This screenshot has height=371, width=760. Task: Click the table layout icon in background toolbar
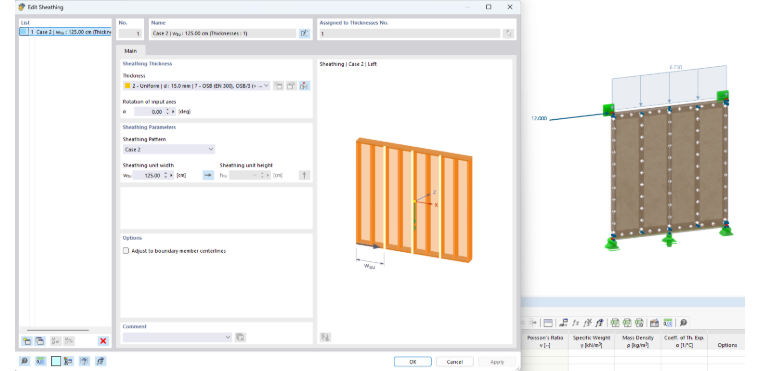tap(548, 323)
